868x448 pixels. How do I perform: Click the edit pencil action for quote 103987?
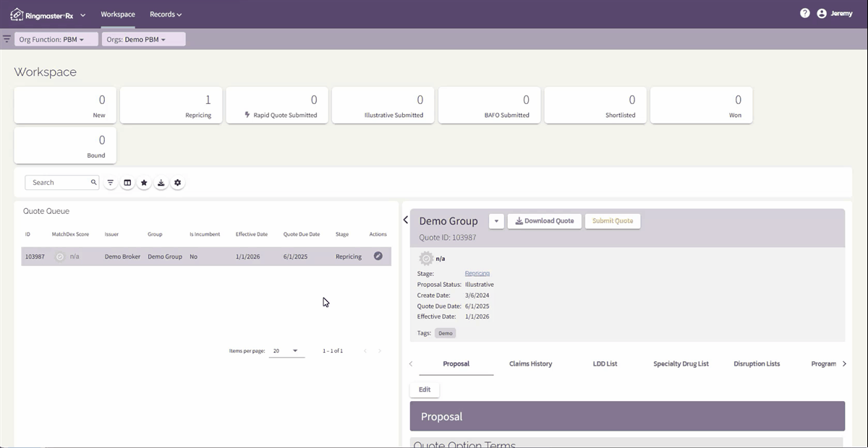[x=378, y=256]
